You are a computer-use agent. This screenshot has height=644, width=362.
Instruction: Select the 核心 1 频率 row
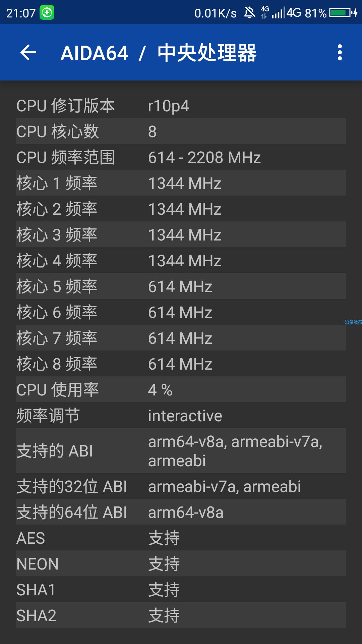point(181,183)
